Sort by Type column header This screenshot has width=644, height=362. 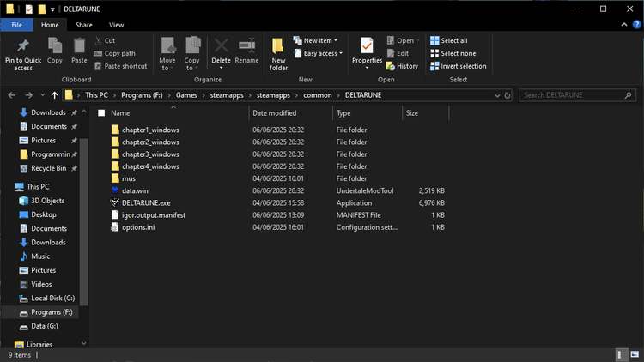(368, 113)
